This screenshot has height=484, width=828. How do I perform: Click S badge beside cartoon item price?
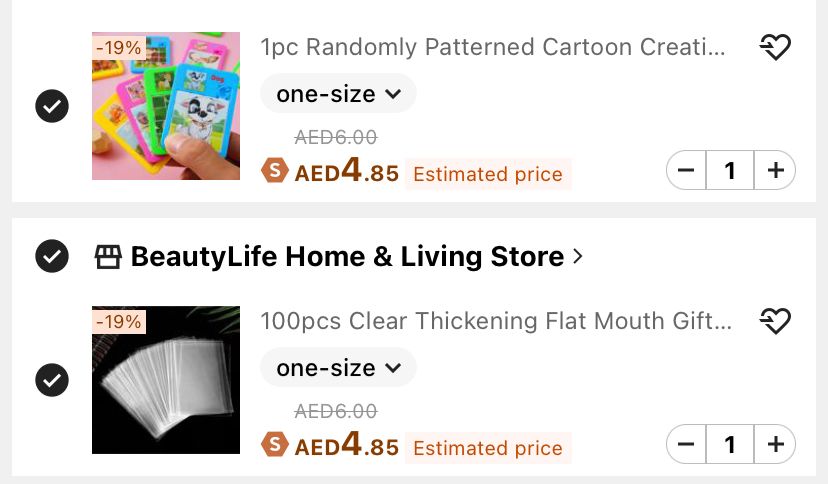[x=274, y=171]
